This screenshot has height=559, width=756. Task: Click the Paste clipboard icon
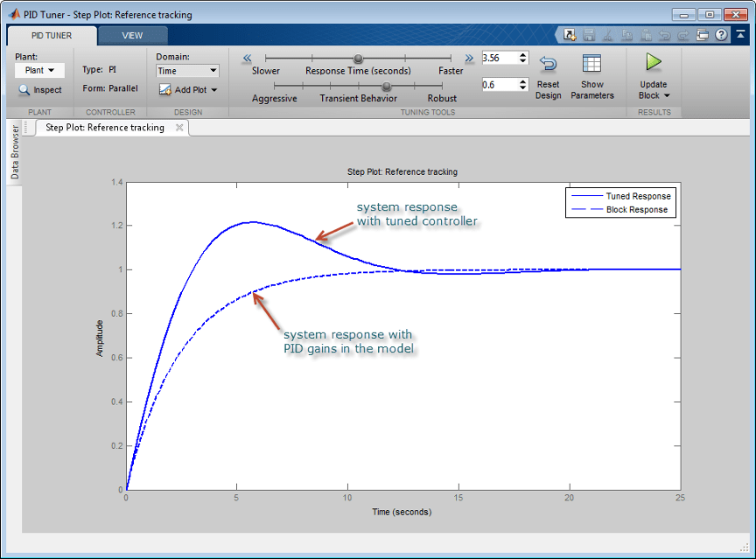[646, 35]
